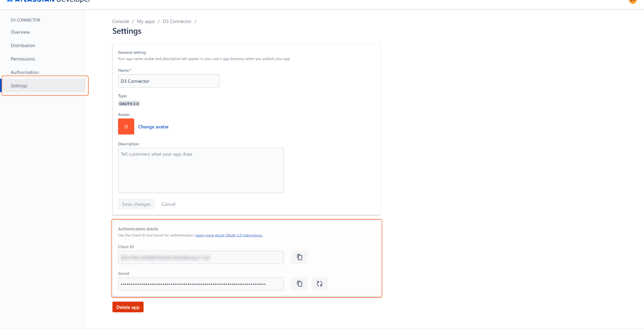Regenerate the Secret with refresh icon
This screenshot has width=644, height=329.
point(319,284)
